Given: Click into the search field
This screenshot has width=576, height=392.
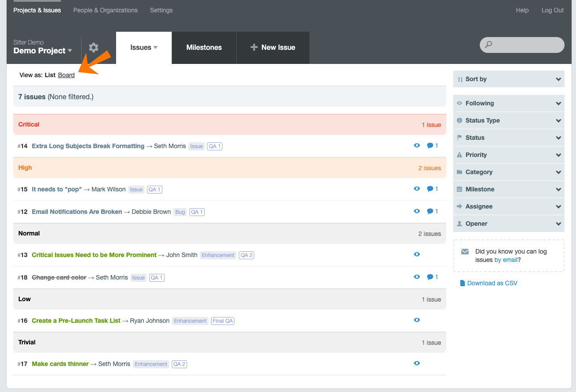Looking at the screenshot, I should [522, 45].
